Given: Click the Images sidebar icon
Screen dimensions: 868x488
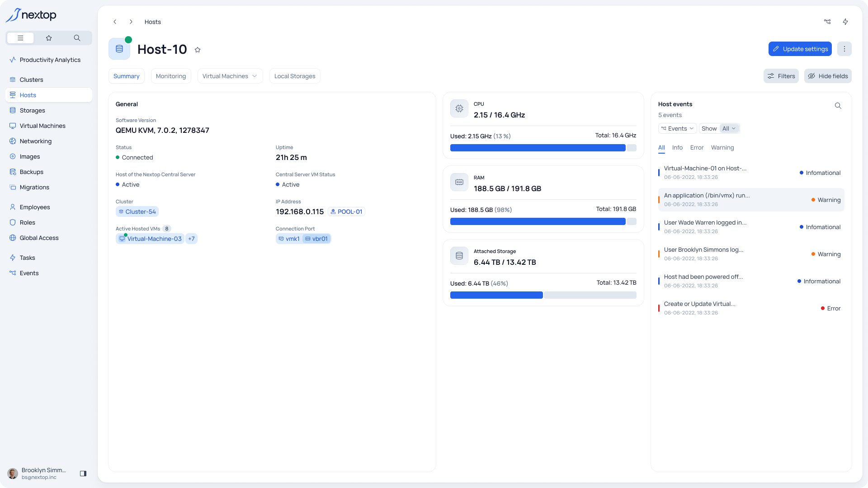Looking at the screenshot, I should click(x=13, y=156).
